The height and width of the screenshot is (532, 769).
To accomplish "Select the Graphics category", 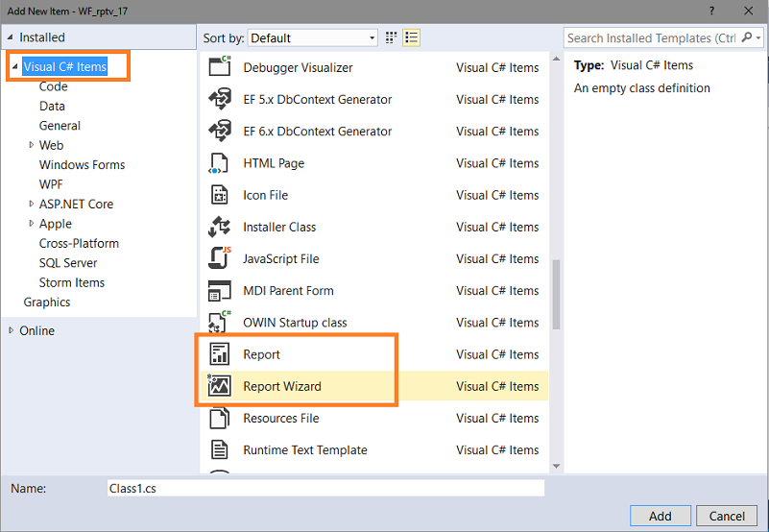I will pyautogui.click(x=47, y=302).
